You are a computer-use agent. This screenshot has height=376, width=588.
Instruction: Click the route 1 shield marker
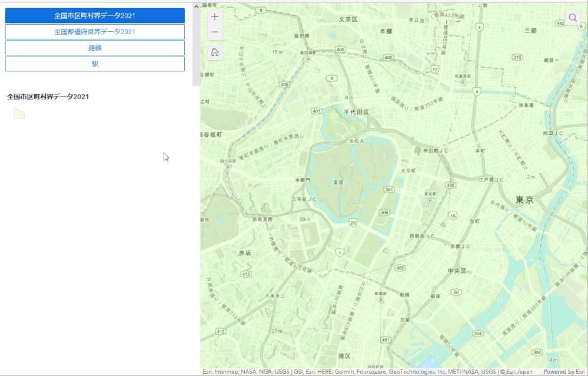pyautogui.click(x=340, y=253)
